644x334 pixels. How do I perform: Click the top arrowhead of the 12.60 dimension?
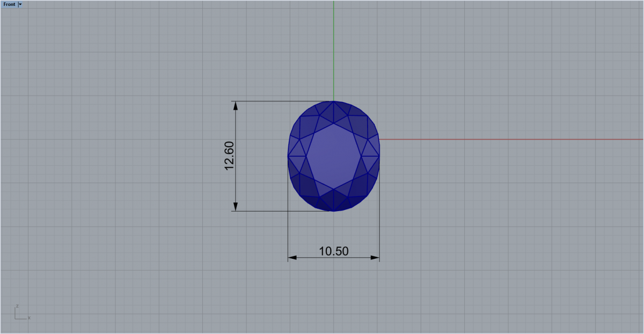coord(235,106)
